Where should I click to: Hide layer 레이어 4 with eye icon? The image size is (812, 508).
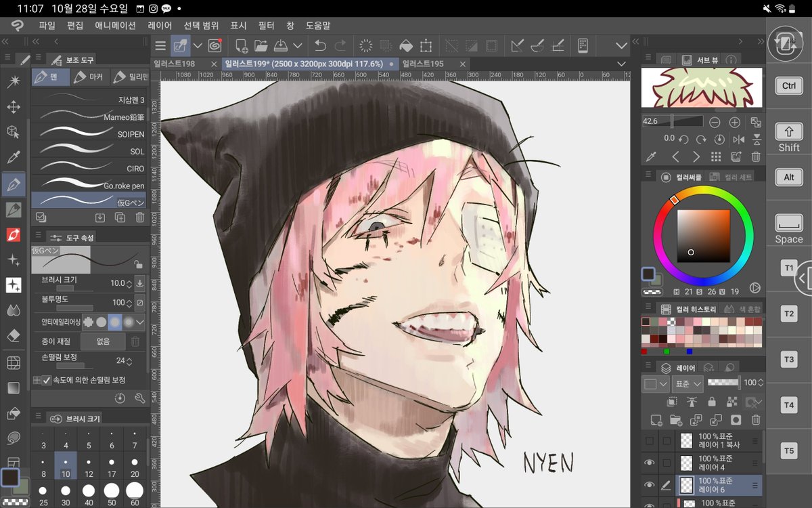click(650, 463)
